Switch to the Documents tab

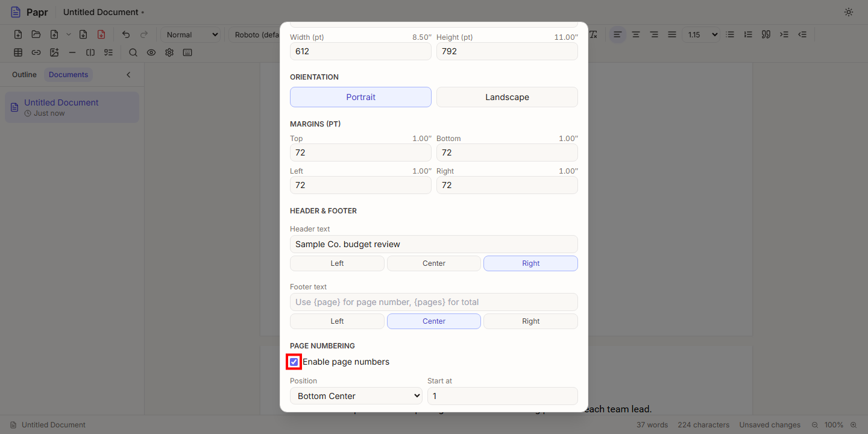tap(68, 75)
